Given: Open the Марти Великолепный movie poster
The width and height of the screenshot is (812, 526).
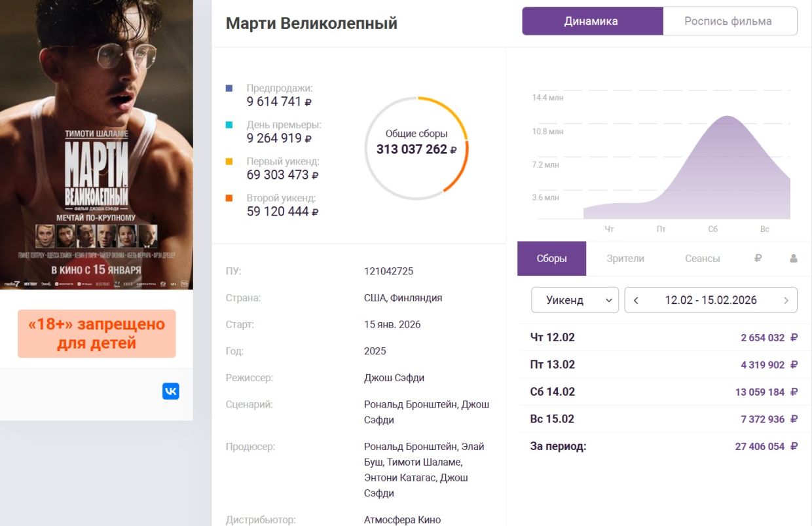Looking at the screenshot, I should click(96, 144).
